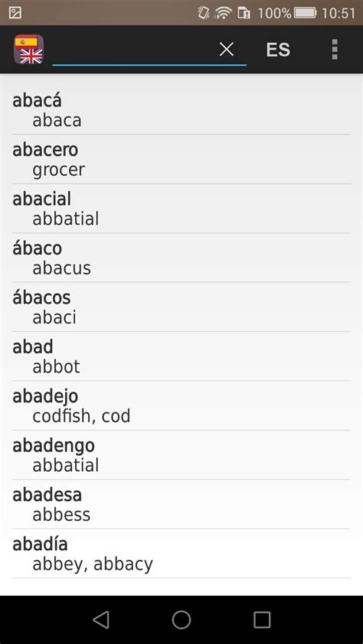Tap the Android home circle button
Viewport: 363px width, 644px height.
(x=181, y=620)
